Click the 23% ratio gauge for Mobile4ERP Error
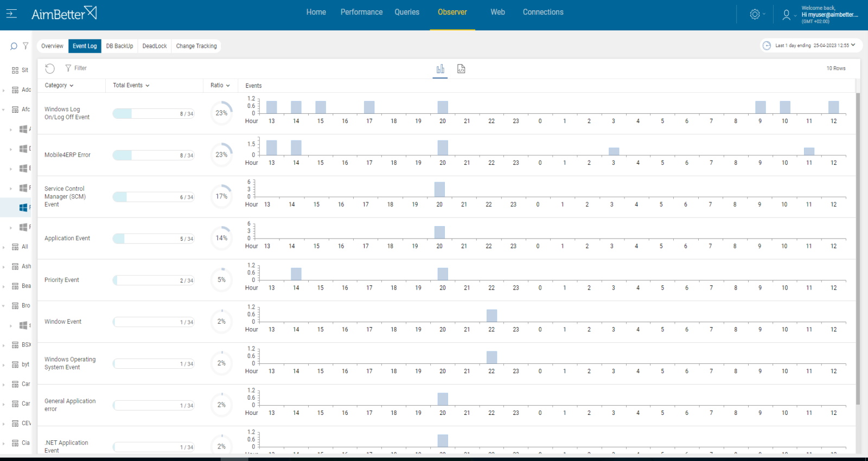 [221, 155]
